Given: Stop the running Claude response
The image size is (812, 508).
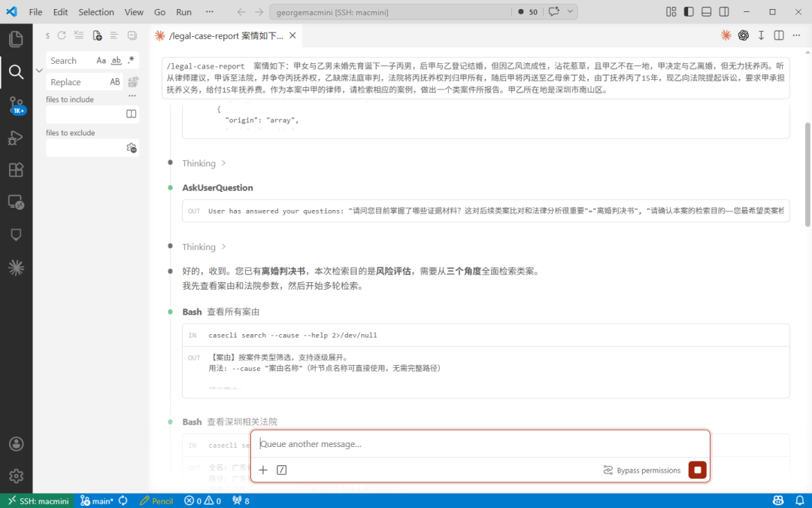Looking at the screenshot, I should coord(697,470).
